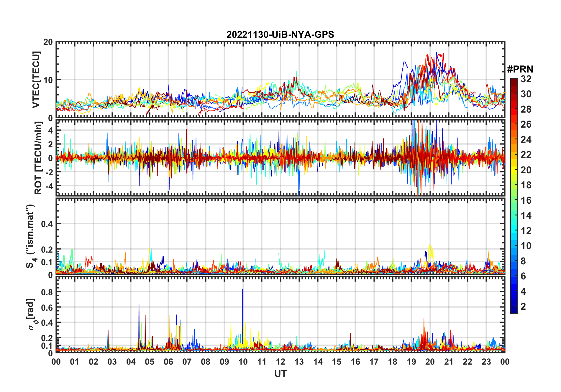Image resolution: width=561 pixels, height=392 pixels.
Task: Click colorbar tick label 26
Action: click(526, 124)
